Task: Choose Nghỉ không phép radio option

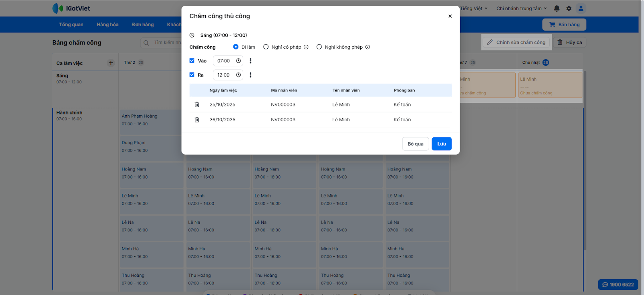Action: tap(319, 47)
